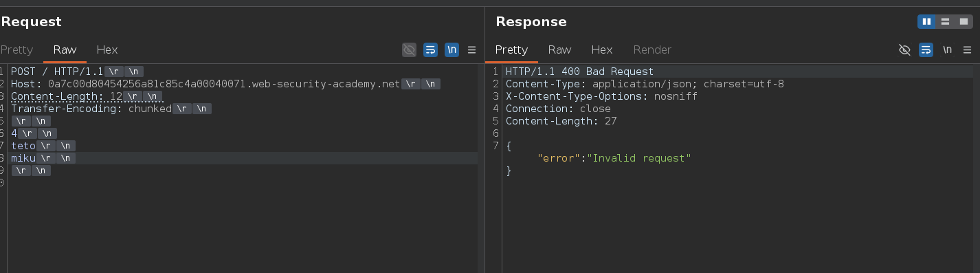
Task: Click the Content-Length: 27 response header
Action: click(x=561, y=121)
